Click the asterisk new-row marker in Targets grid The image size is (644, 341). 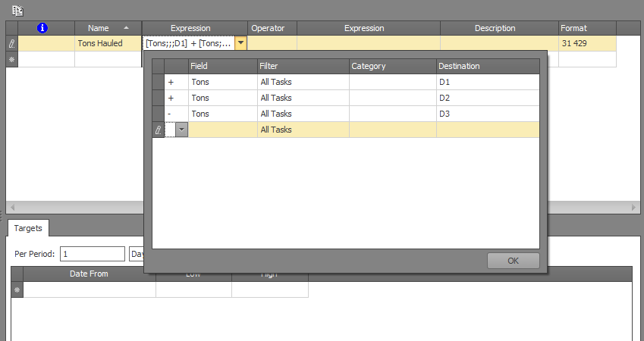(x=17, y=289)
